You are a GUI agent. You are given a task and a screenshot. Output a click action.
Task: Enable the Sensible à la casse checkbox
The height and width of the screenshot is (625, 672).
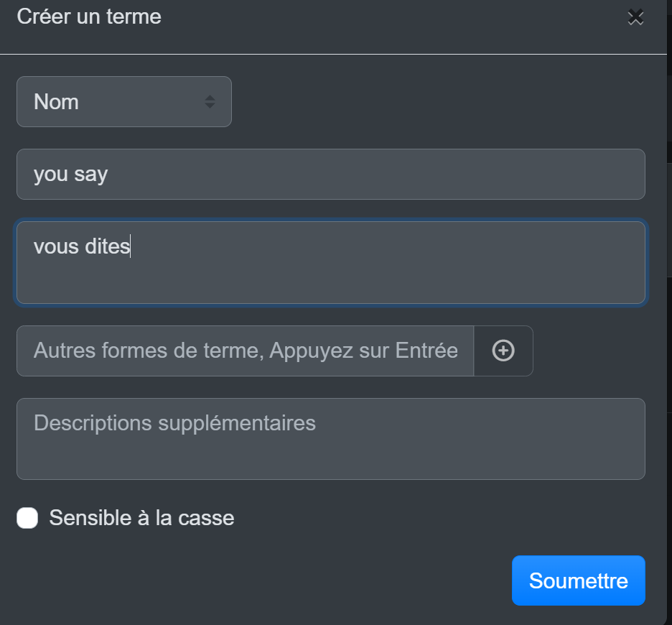point(27,518)
